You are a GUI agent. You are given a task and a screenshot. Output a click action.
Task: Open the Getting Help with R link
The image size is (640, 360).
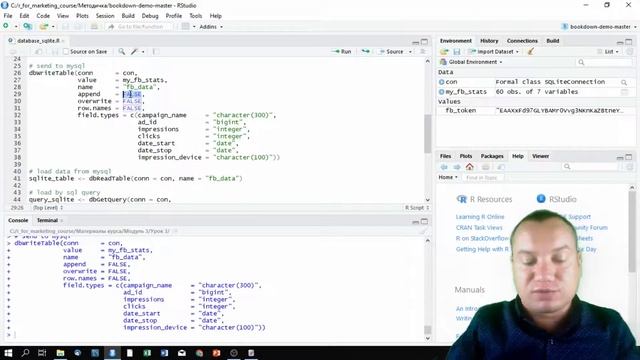click(x=482, y=249)
